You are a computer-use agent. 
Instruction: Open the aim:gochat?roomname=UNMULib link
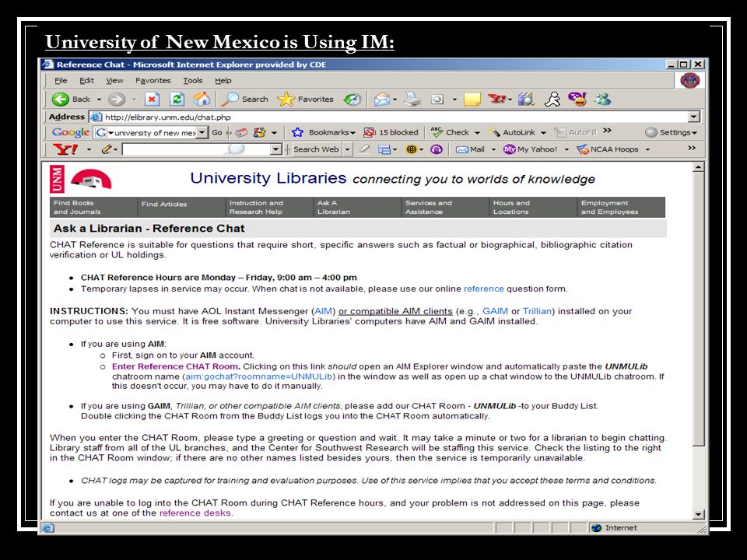pos(258,376)
